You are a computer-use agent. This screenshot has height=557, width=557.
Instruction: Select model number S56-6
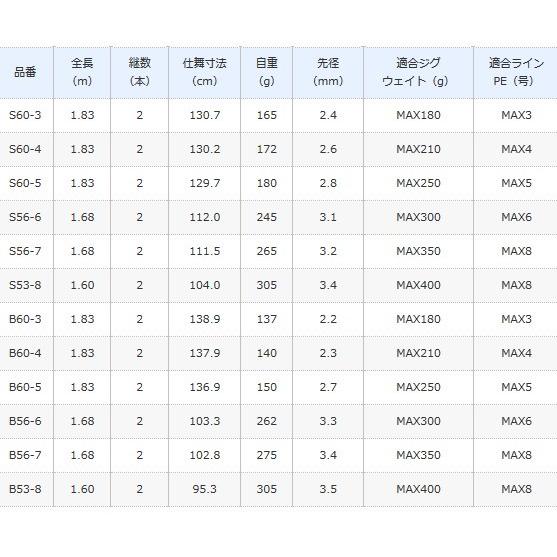coord(25,217)
